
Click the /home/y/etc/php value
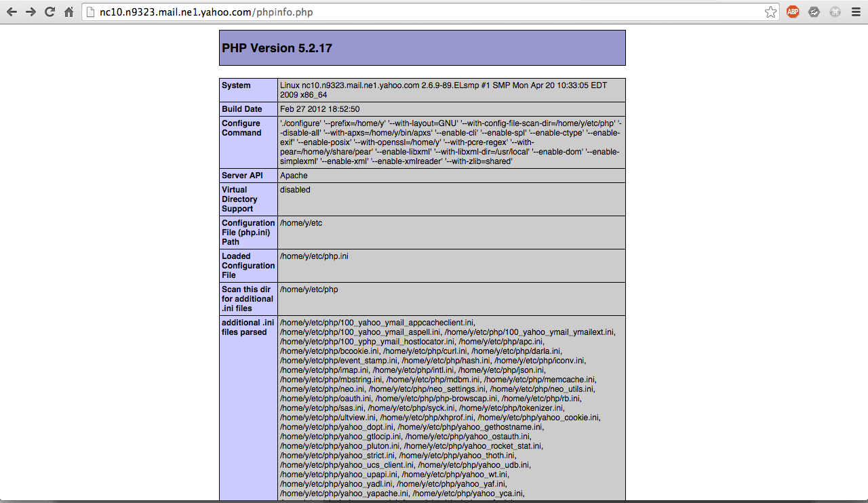pyautogui.click(x=309, y=289)
